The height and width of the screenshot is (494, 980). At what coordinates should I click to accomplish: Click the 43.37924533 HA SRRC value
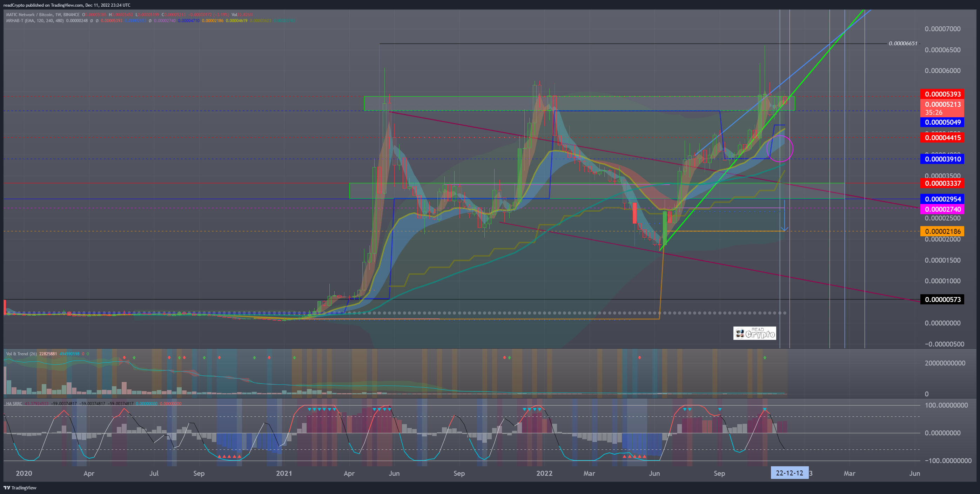(x=36, y=403)
